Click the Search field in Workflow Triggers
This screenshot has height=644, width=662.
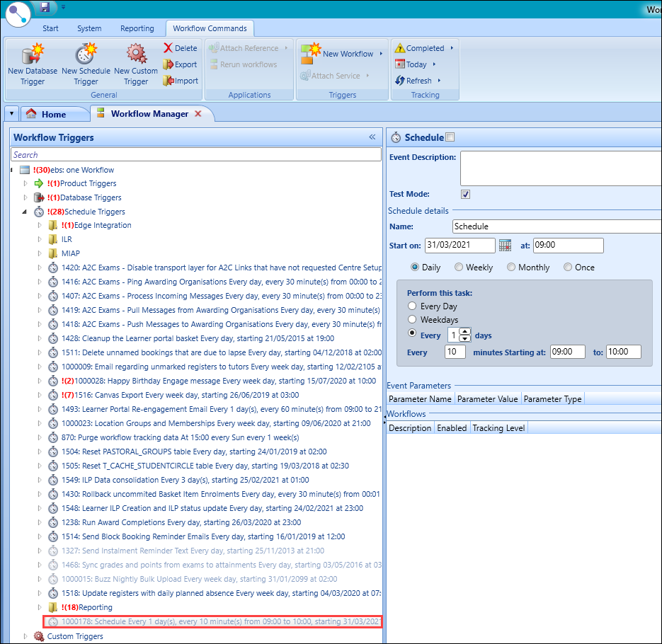pyautogui.click(x=195, y=154)
